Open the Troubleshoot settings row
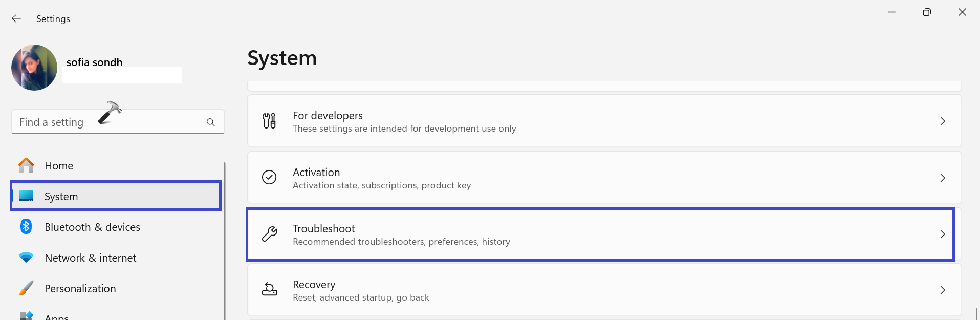Image resolution: width=980 pixels, height=320 pixels. click(x=563, y=234)
